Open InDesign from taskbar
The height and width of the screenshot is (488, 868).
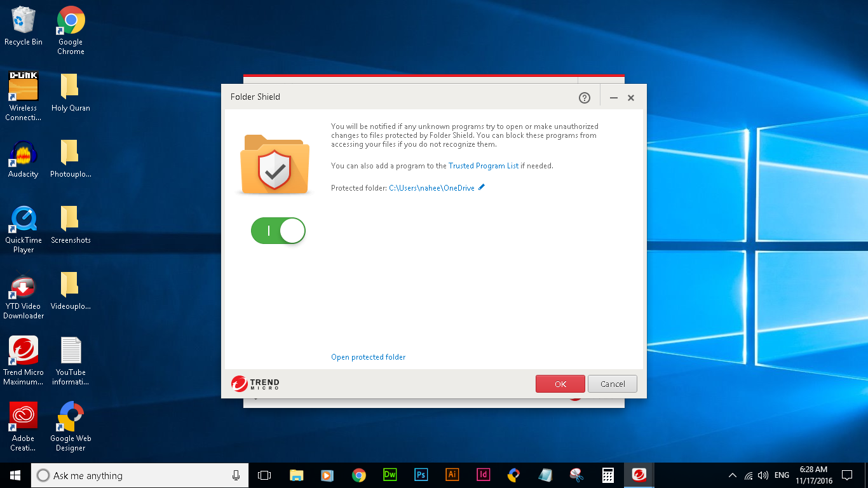pyautogui.click(x=484, y=475)
